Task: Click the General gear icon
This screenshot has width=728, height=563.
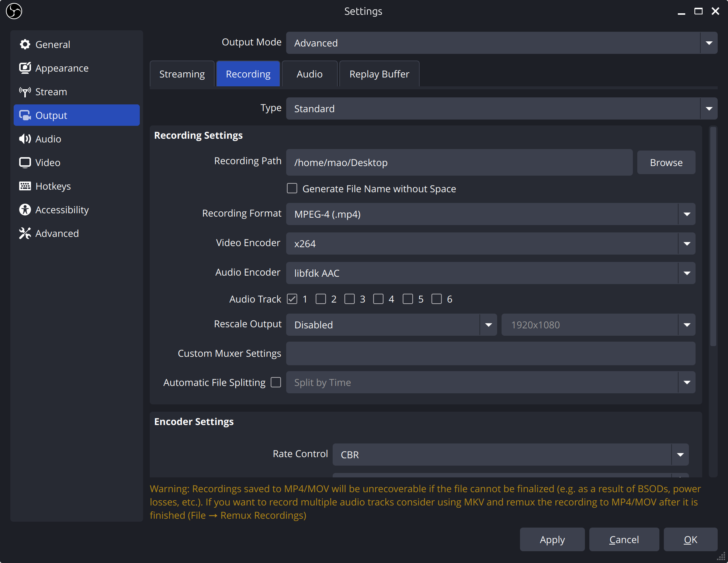Action: click(25, 45)
